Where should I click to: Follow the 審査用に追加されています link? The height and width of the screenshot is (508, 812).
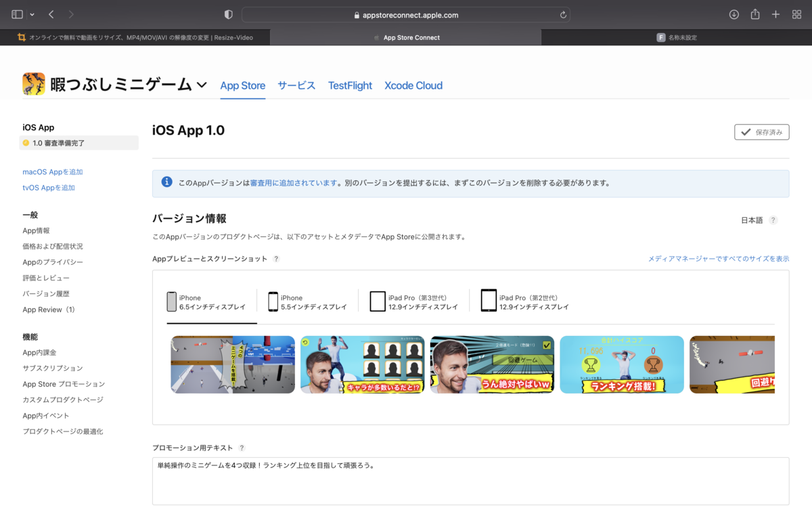(293, 183)
